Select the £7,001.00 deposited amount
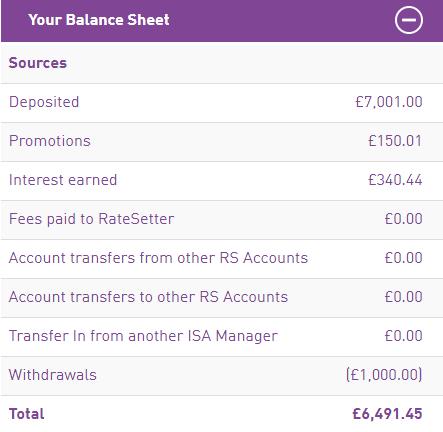The width and height of the screenshot is (443, 432). [389, 102]
